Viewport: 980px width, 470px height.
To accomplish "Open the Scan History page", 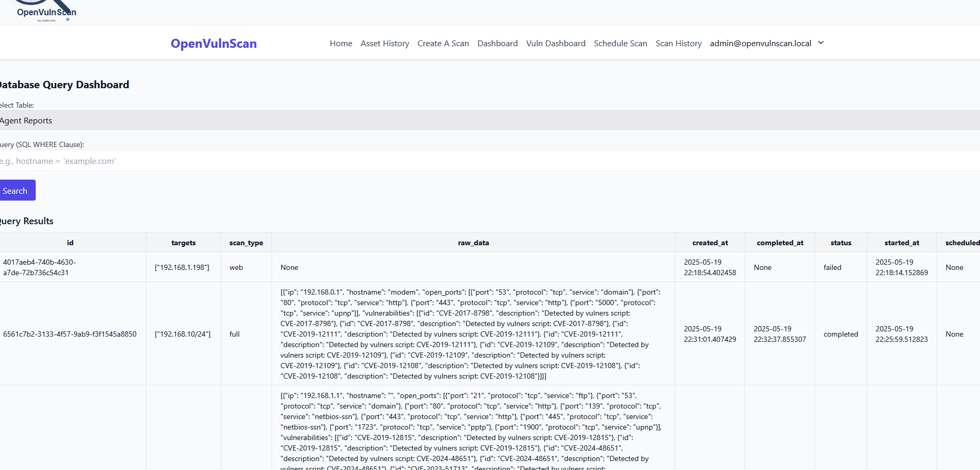I will pos(679,44).
